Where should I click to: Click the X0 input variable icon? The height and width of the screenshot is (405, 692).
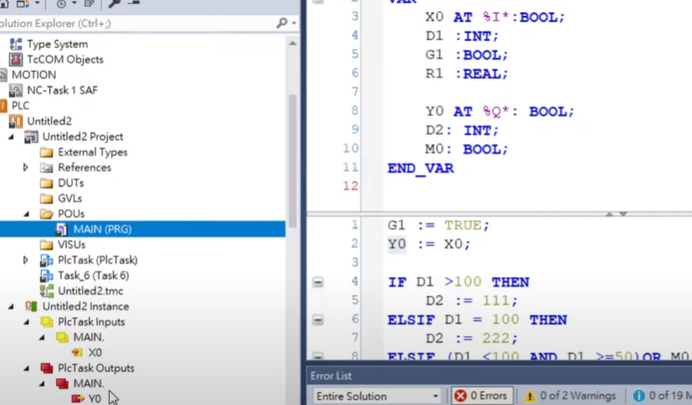click(x=77, y=353)
